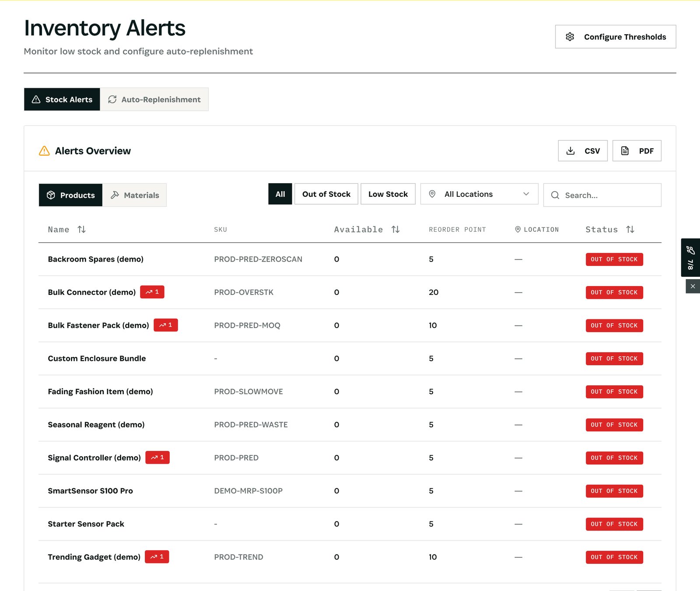Click the SKU PROD-TREND
The width and height of the screenshot is (700, 591).
click(x=239, y=557)
